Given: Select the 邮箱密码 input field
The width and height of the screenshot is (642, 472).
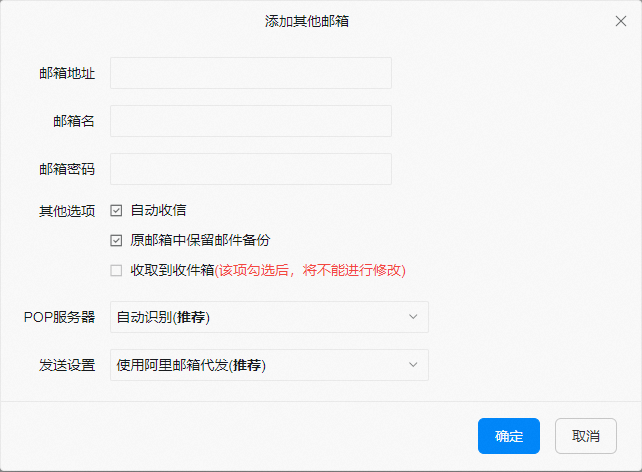Looking at the screenshot, I should (250, 169).
